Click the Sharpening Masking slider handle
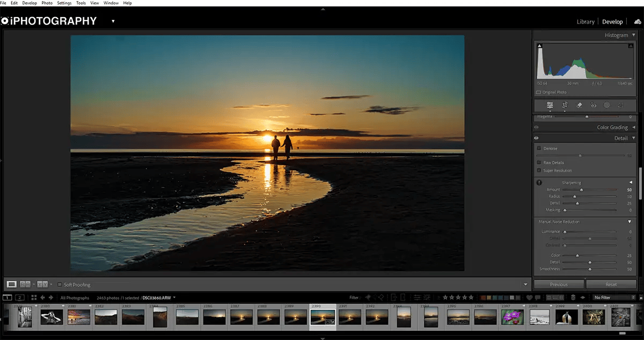This screenshot has width=644, height=340. (x=565, y=210)
